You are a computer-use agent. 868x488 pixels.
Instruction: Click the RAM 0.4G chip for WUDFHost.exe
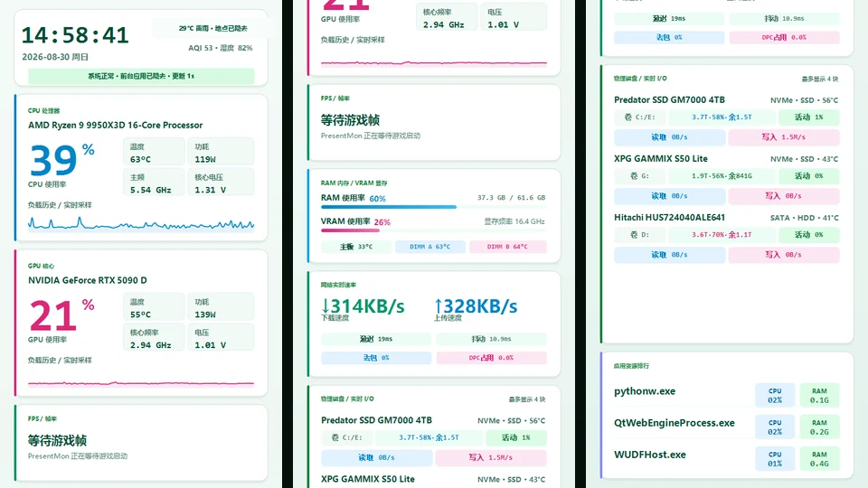(819, 459)
